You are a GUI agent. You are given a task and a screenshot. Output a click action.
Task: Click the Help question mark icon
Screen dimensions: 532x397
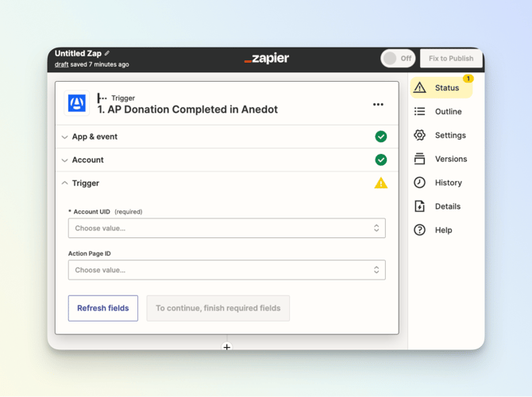coord(420,230)
